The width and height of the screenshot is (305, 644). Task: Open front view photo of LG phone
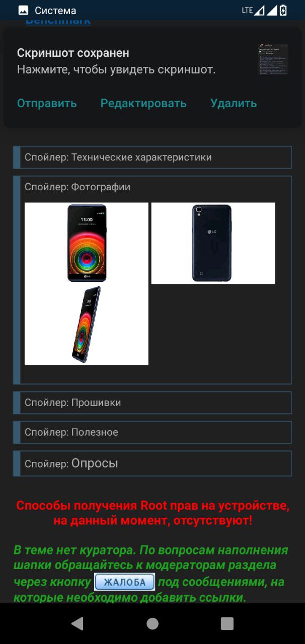pos(87,243)
